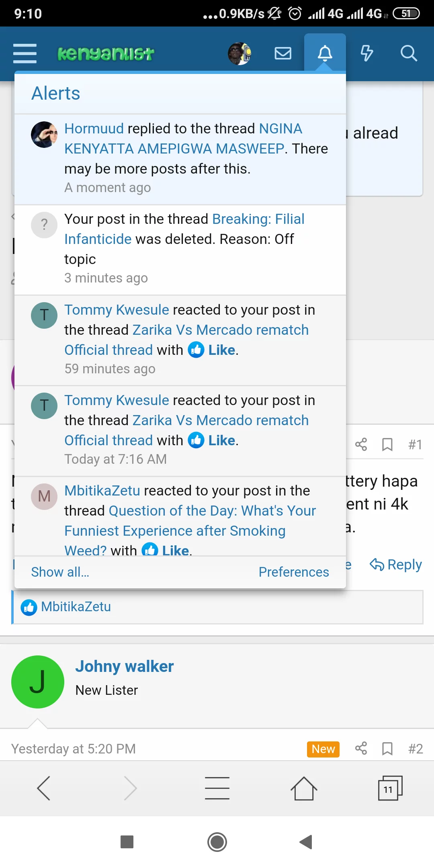The height and width of the screenshot is (868, 434).
Task: Visit Johny walker's profile
Action: pos(124,667)
